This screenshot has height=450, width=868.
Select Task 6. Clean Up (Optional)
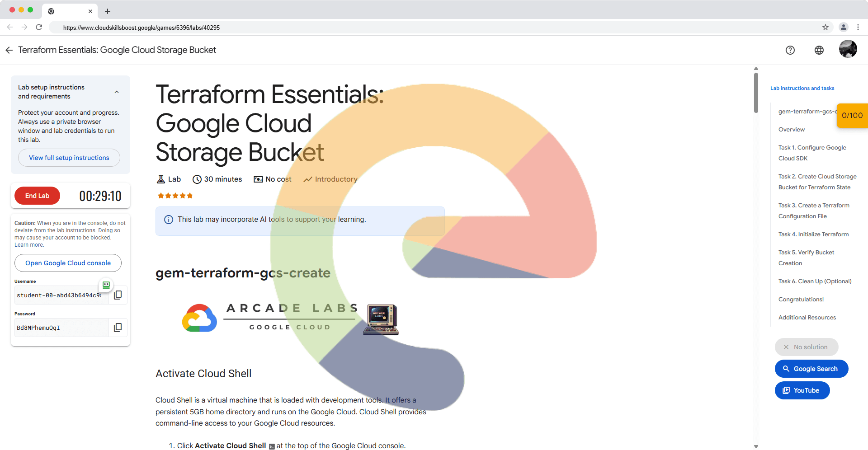[x=815, y=281]
